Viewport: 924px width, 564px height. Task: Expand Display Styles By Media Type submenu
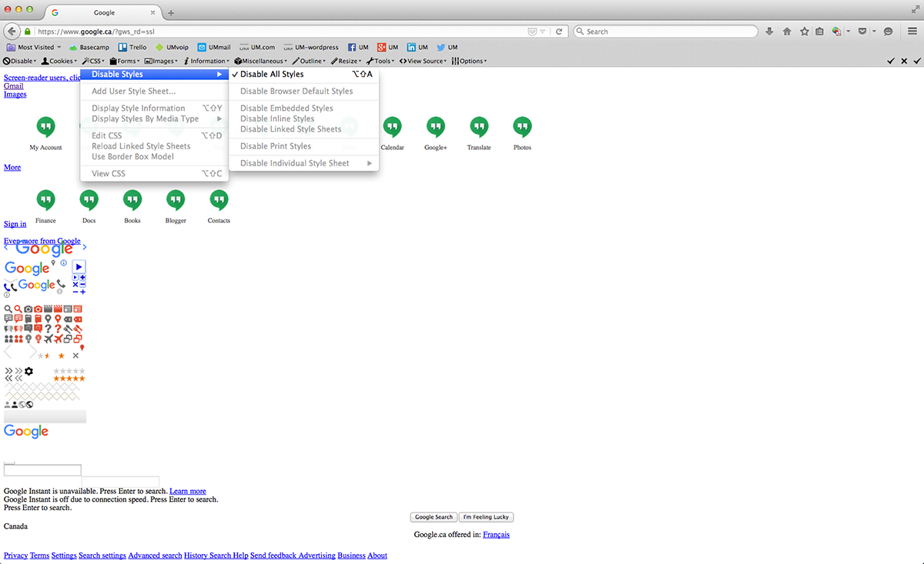[x=154, y=119]
